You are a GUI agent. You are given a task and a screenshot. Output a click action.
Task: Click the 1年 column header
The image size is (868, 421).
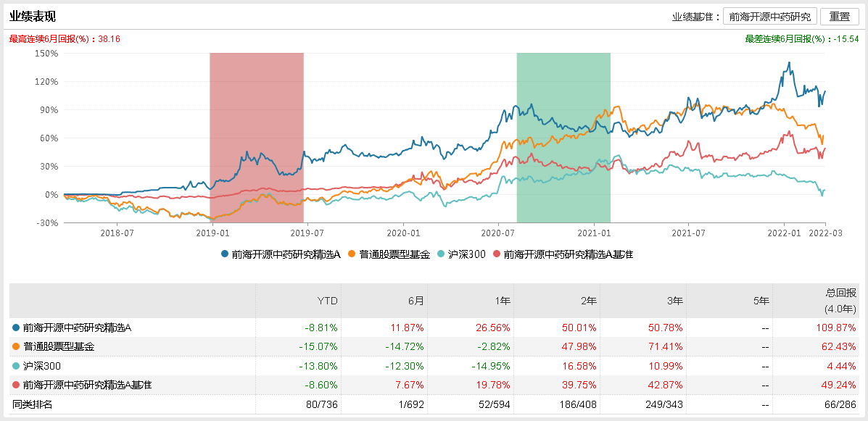pyautogui.click(x=501, y=301)
